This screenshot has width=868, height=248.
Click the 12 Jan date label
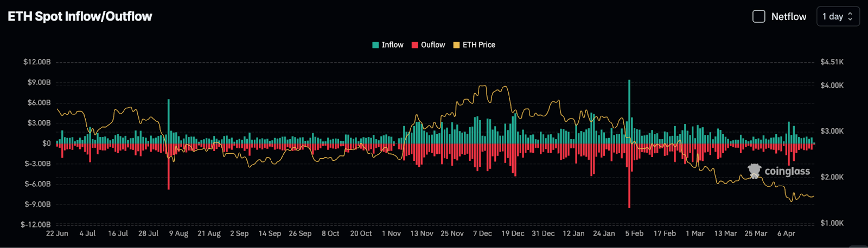(x=573, y=233)
